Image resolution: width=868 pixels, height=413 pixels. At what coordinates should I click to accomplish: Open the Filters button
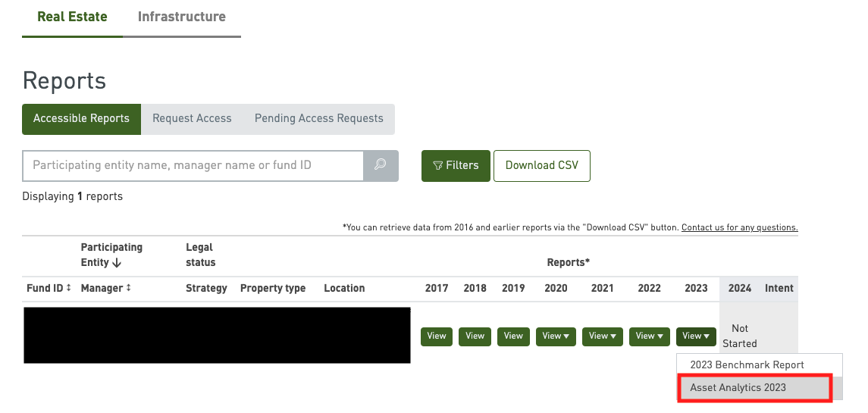tap(456, 165)
